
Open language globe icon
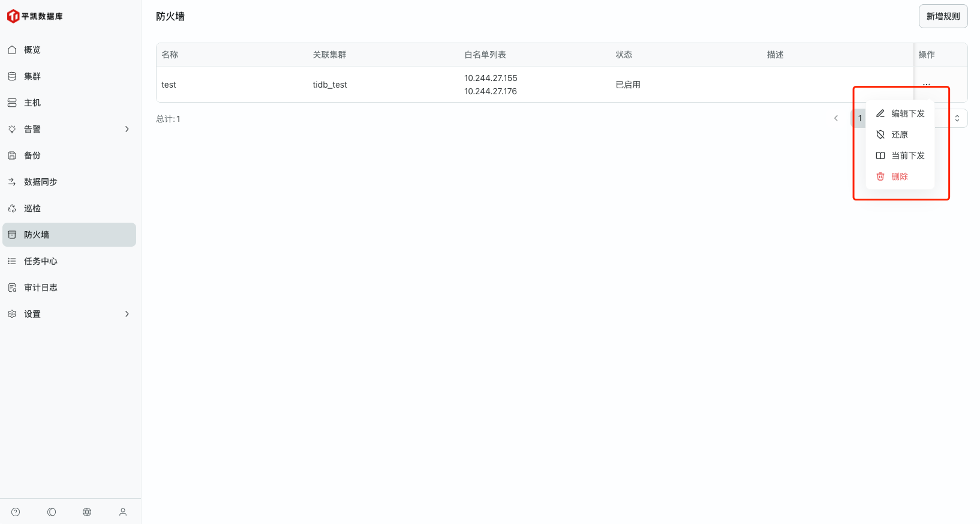pyautogui.click(x=87, y=512)
